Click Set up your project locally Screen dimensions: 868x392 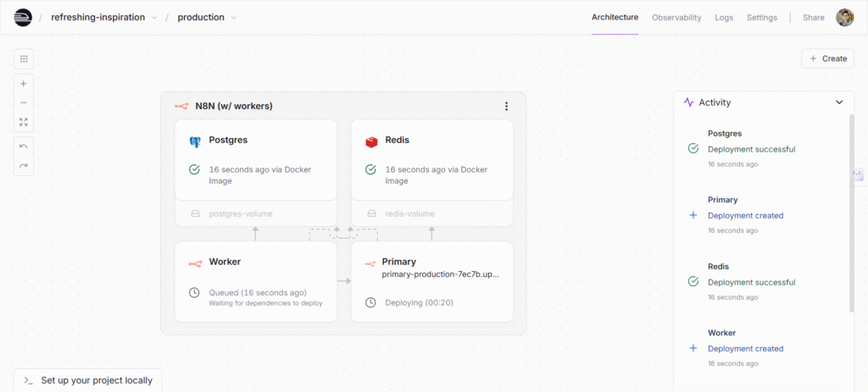click(x=87, y=380)
